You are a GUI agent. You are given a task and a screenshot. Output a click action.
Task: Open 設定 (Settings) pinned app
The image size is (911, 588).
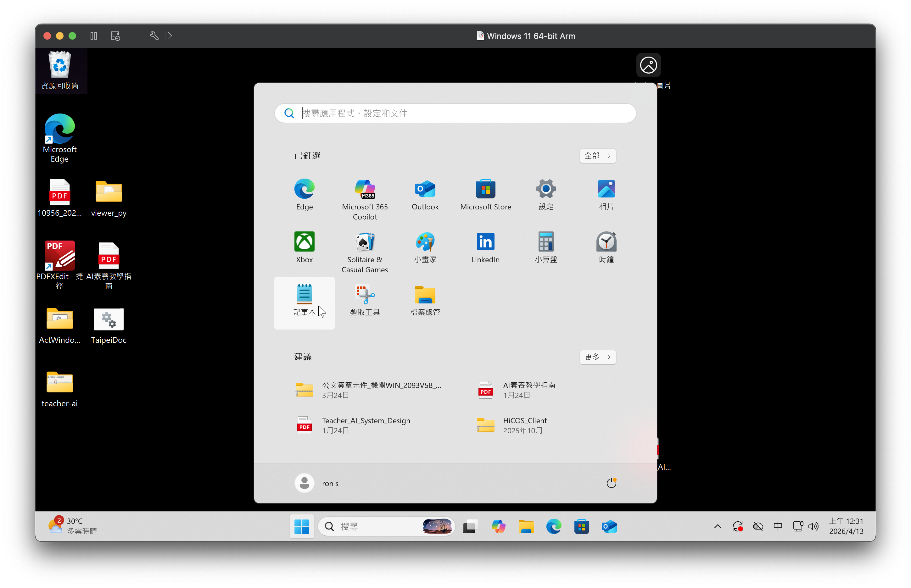[545, 194]
